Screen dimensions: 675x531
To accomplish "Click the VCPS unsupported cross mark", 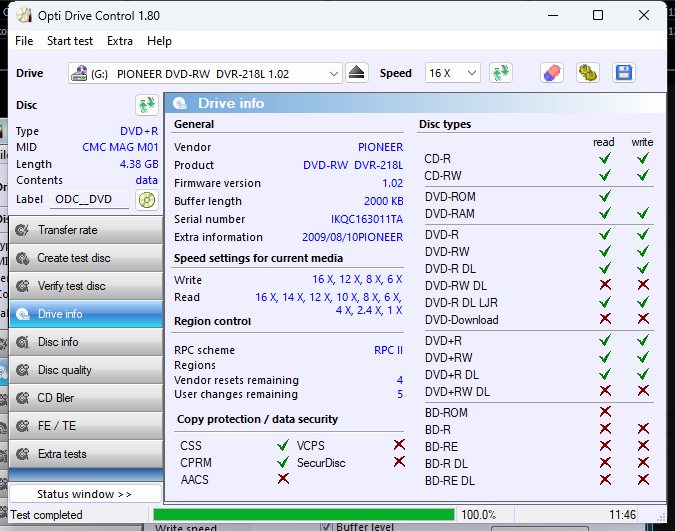I will tap(399, 444).
